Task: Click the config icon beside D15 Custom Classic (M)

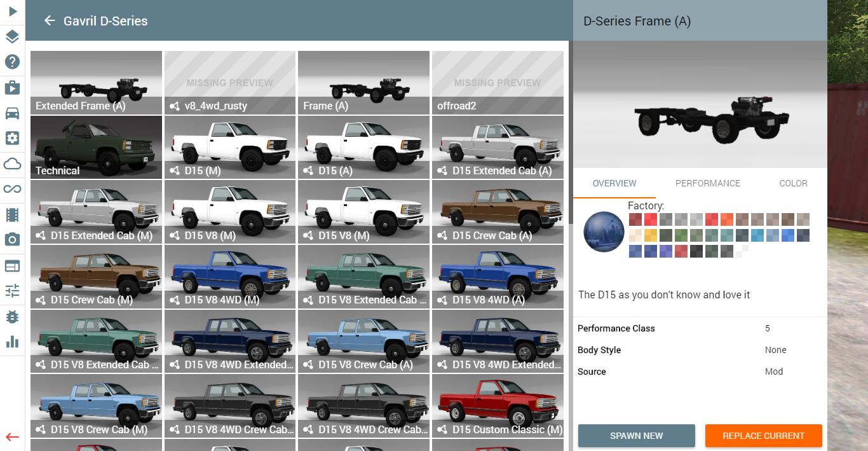Action: point(442,429)
